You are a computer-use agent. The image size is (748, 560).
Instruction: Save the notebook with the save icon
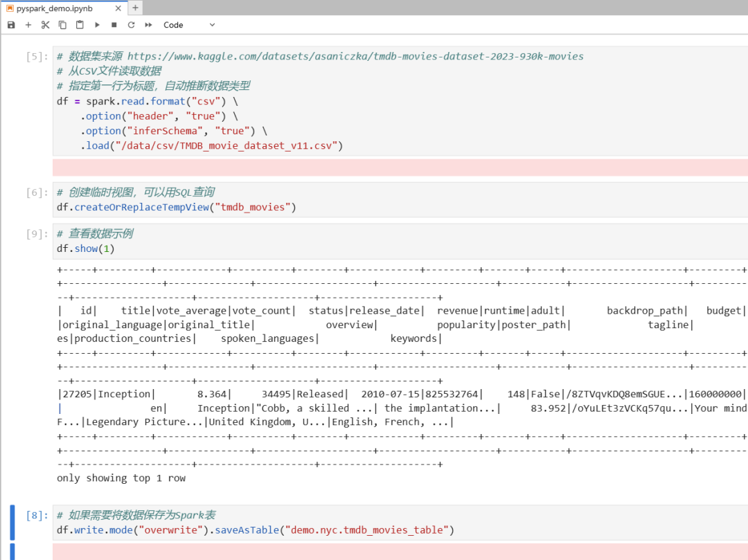(x=11, y=25)
